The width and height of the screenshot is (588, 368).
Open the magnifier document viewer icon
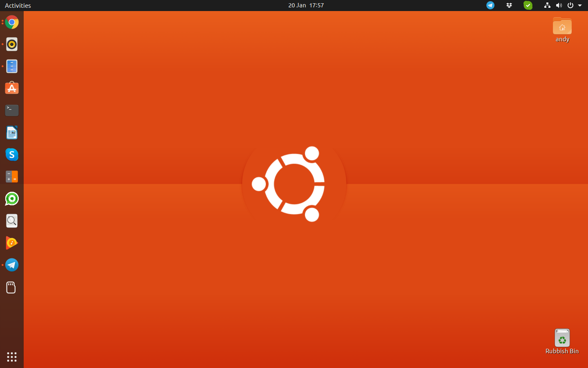pyautogui.click(x=12, y=221)
